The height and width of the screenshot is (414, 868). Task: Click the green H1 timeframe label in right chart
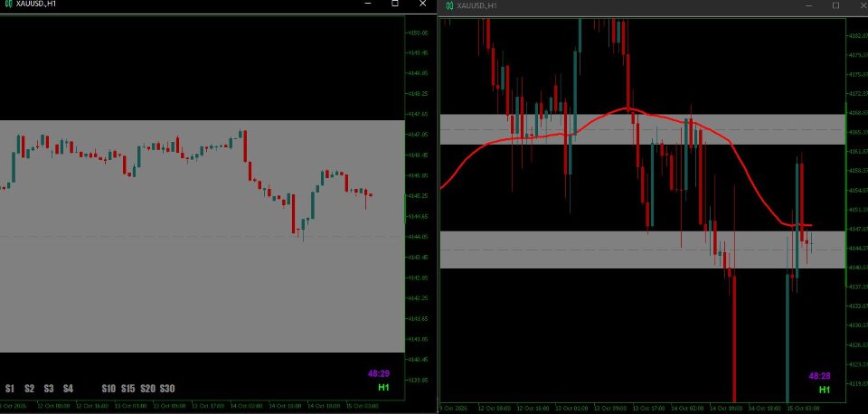coord(825,390)
